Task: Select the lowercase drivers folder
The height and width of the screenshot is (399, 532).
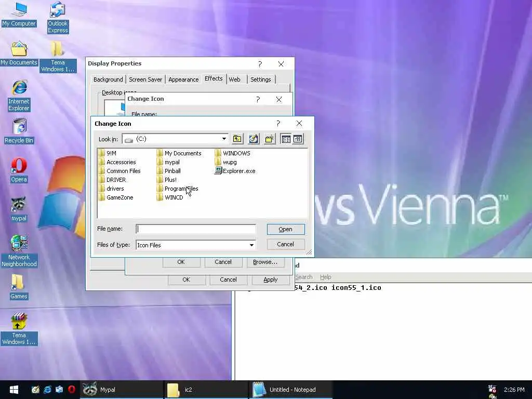Action: [x=111, y=188]
